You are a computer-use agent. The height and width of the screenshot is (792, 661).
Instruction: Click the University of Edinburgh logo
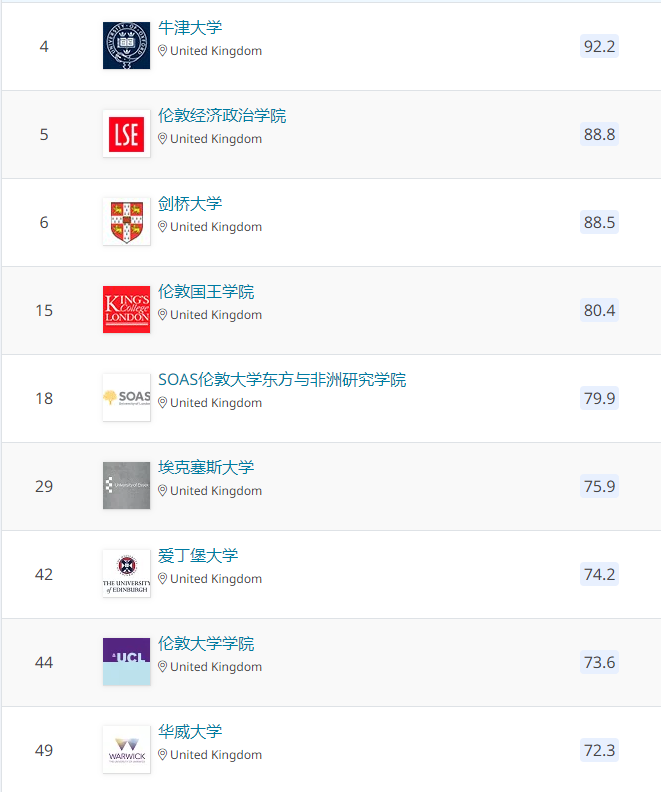tap(126, 574)
